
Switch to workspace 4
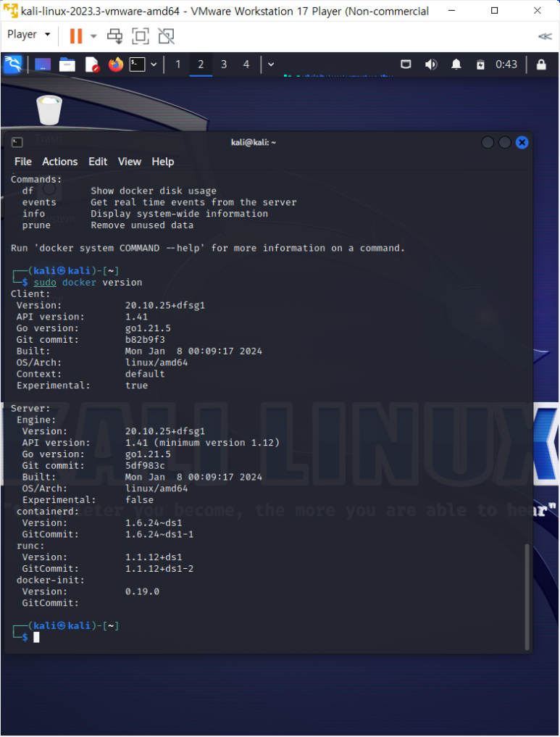click(246, 64)
